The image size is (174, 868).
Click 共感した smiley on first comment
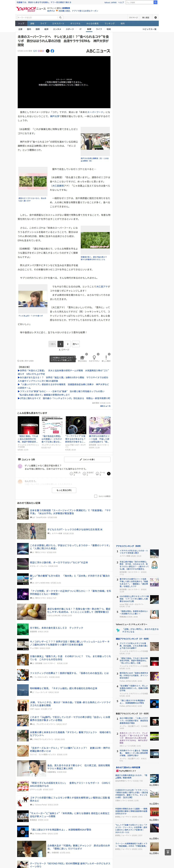click(x=71, y=474)
